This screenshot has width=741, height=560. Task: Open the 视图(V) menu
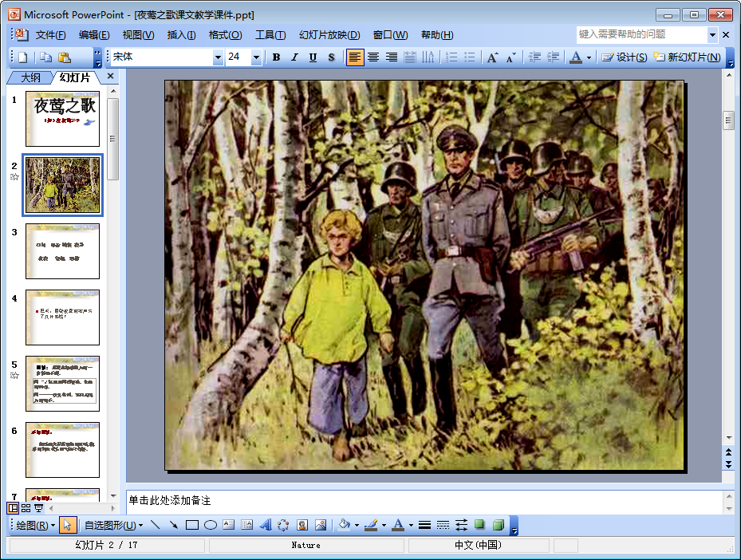tap(138, 35)
